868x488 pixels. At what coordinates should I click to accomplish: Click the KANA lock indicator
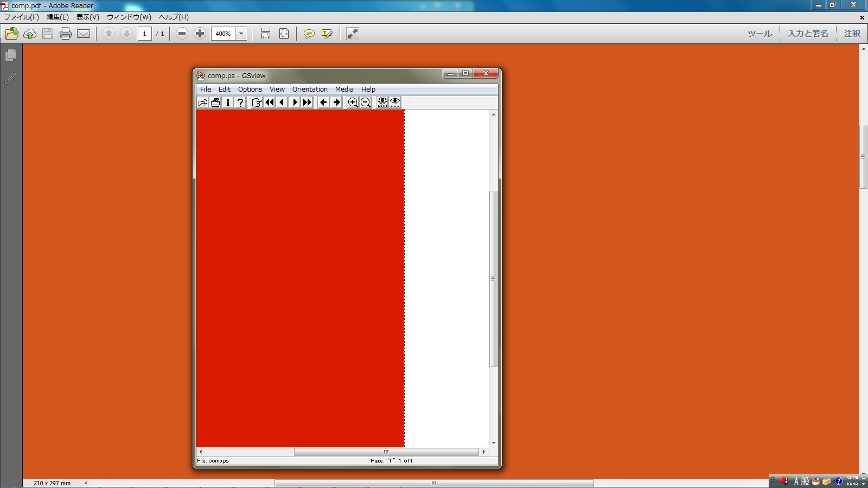853,484
